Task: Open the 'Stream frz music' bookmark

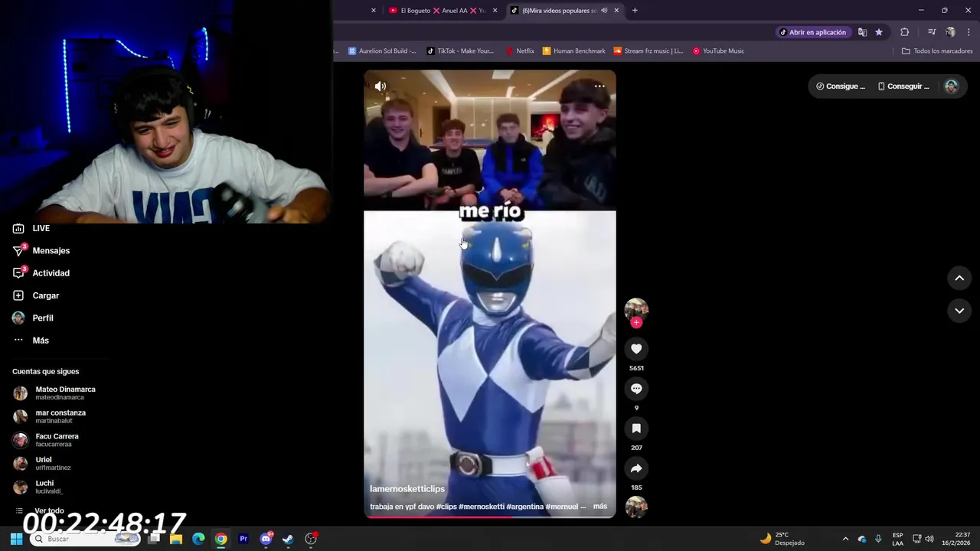Action: tap(648, 51)
